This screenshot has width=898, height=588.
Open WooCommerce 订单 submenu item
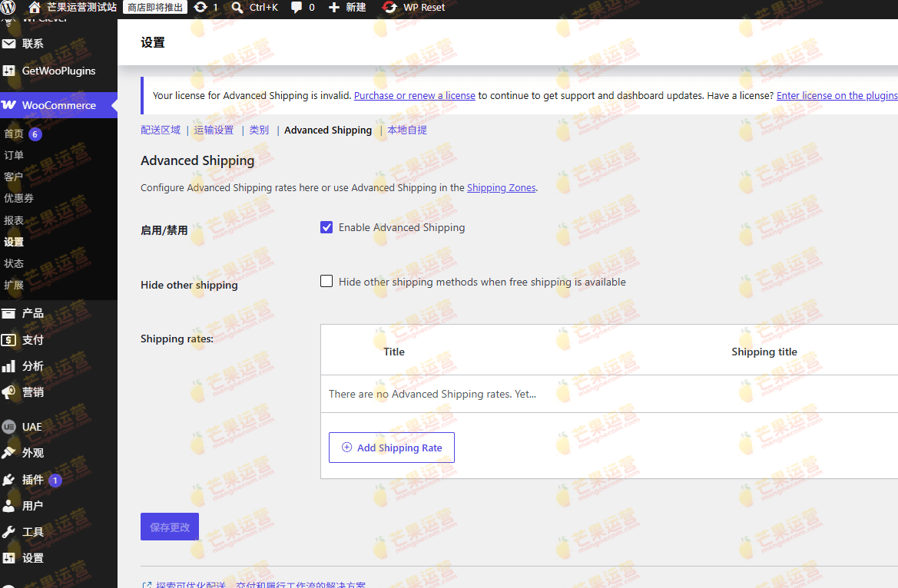coord(14,155)
